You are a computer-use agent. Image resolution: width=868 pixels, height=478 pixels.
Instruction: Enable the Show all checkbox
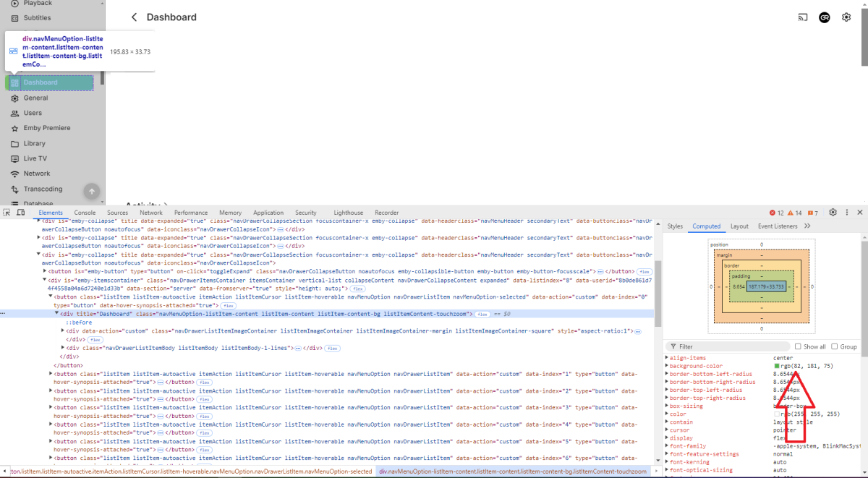[799, 346]
